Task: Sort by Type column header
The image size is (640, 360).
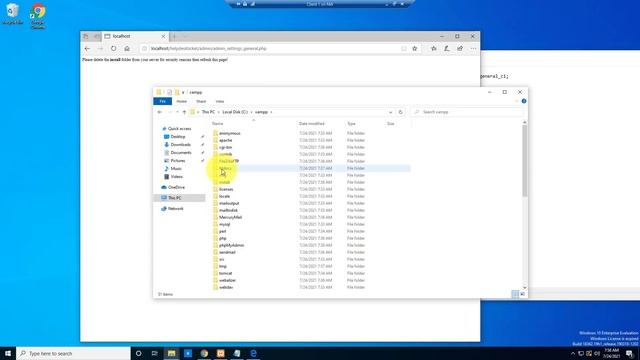Action: pos(351,124)
